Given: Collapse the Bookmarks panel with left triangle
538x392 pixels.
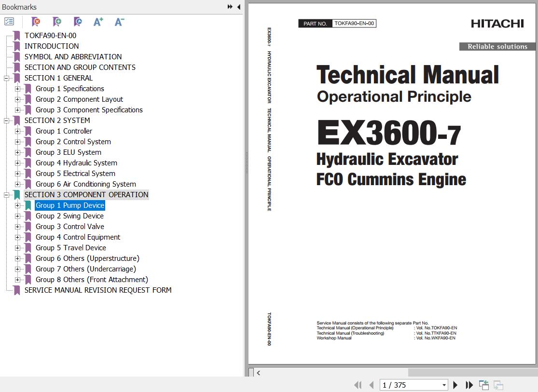Looking at the screenshot, I should point(238,7).
